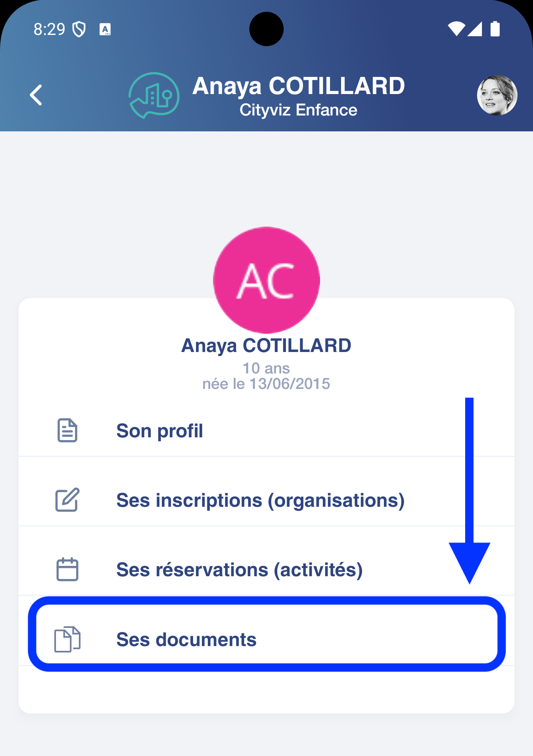Click the files icon beside Ses documents

pyautogui.click(x=67, y=639)
